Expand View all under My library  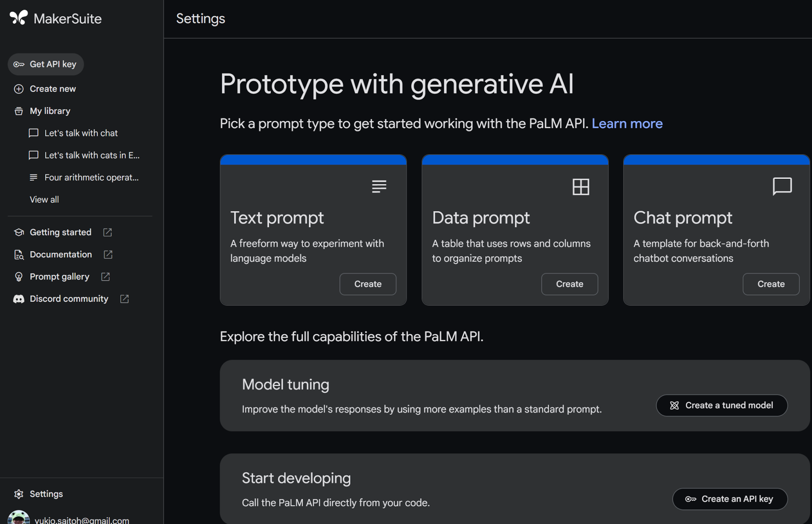tap(44, 200)
